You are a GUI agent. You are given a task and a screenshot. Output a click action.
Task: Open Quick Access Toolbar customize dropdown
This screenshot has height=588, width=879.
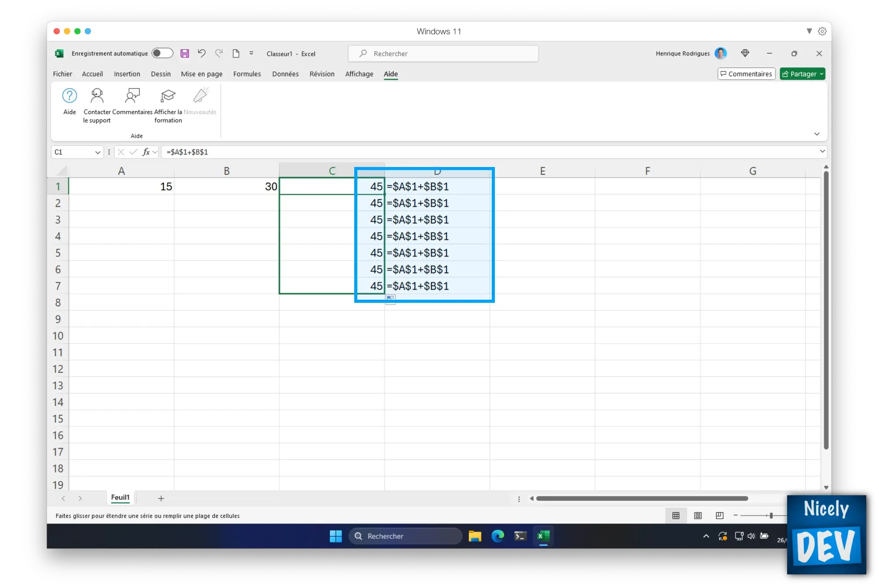coord(251,53)
